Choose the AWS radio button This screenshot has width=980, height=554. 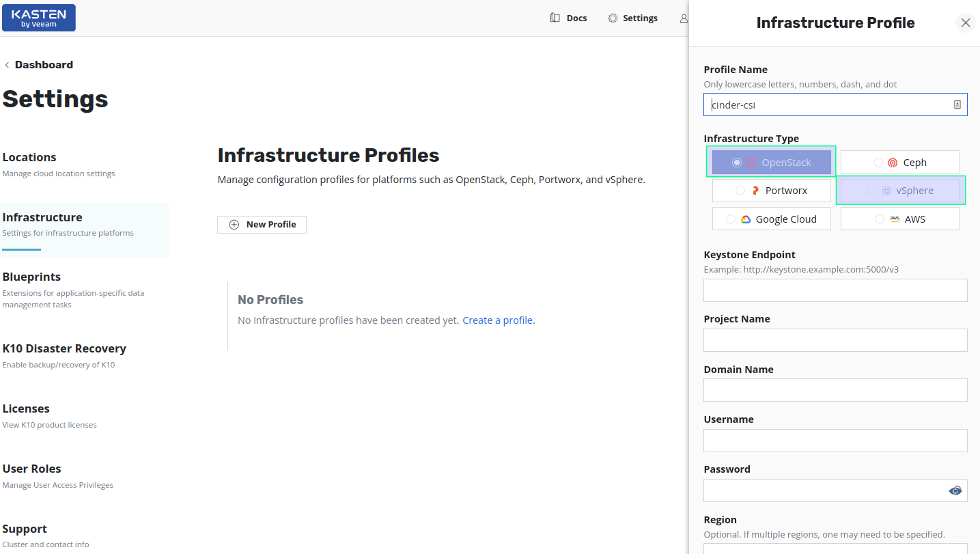pyautogui.click(x=880, y=219)
